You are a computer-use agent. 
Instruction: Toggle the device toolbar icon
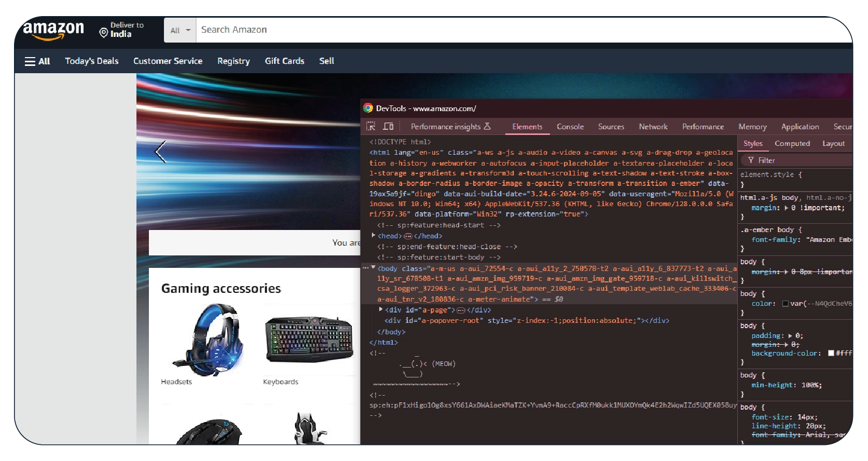tap(388, 126)
